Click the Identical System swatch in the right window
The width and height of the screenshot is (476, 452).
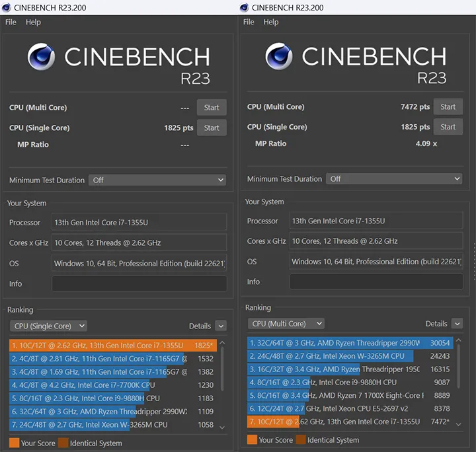coord(301,440)
